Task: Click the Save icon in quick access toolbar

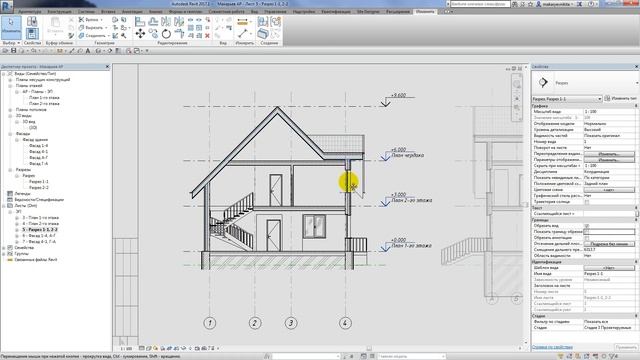Action: tap(13, 51)
